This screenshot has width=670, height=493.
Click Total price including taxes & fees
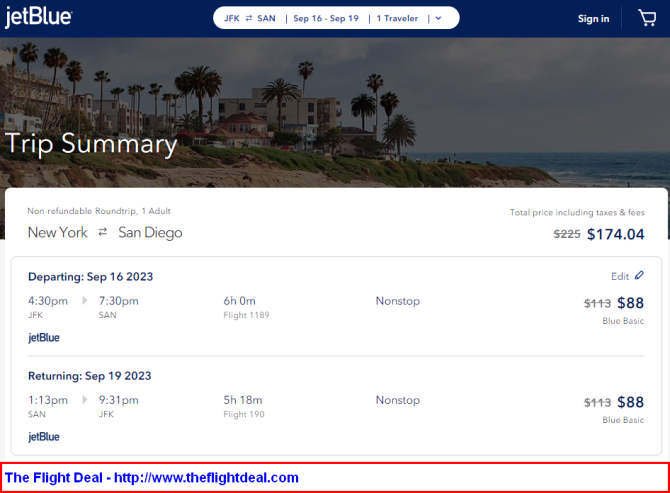577,212
